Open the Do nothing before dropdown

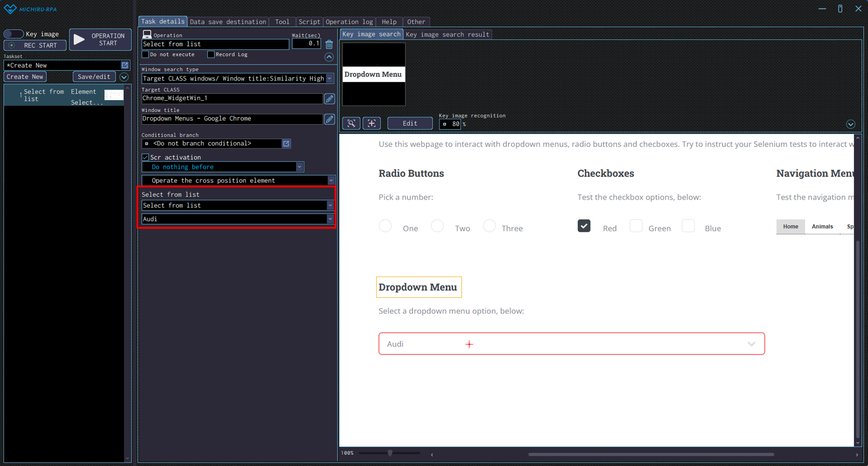tap(299, 167)
